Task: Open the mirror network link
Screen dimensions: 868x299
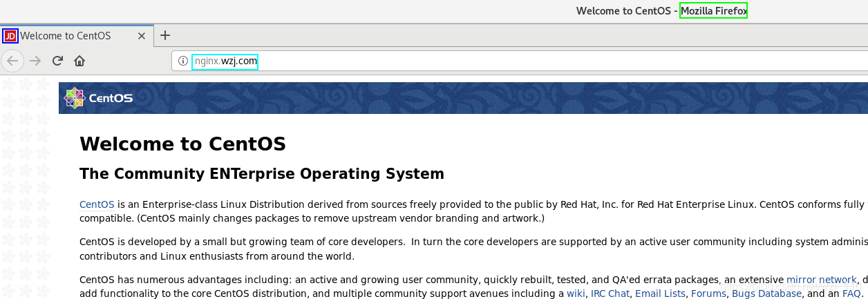Action: coord(821,280)
